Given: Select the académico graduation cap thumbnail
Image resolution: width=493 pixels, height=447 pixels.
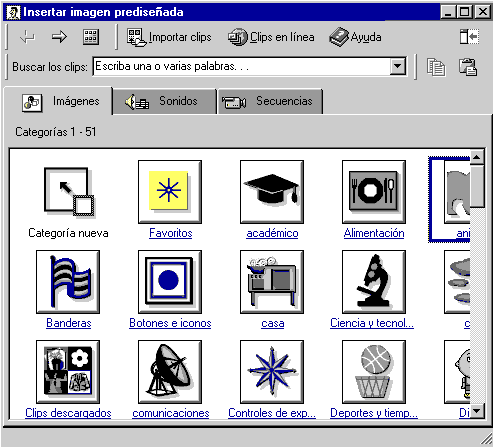Looking at the screenshot, I should tap(272, 192).
